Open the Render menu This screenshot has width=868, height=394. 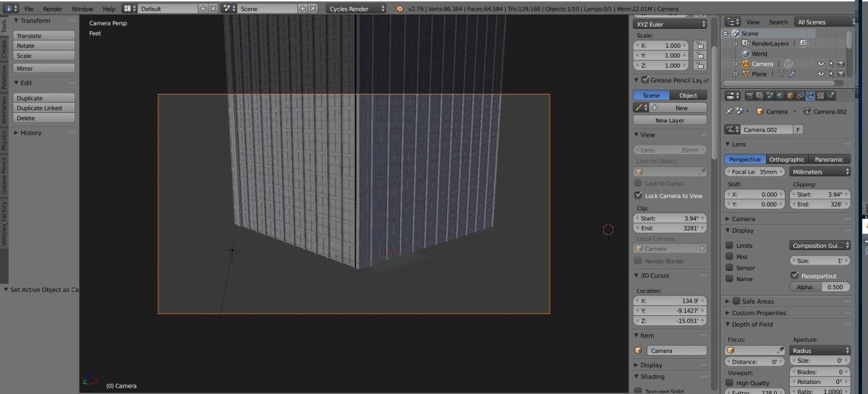[53, 9]
